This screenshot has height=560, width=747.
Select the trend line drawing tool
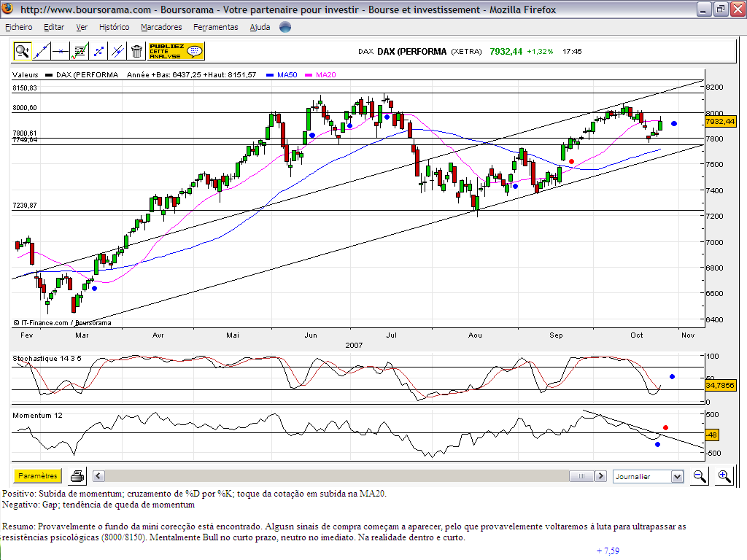tap(41, 51)
